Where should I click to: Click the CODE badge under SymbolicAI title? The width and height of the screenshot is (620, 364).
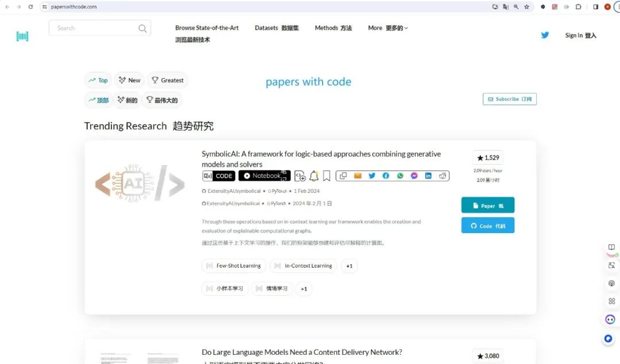(x=219, y=176)
